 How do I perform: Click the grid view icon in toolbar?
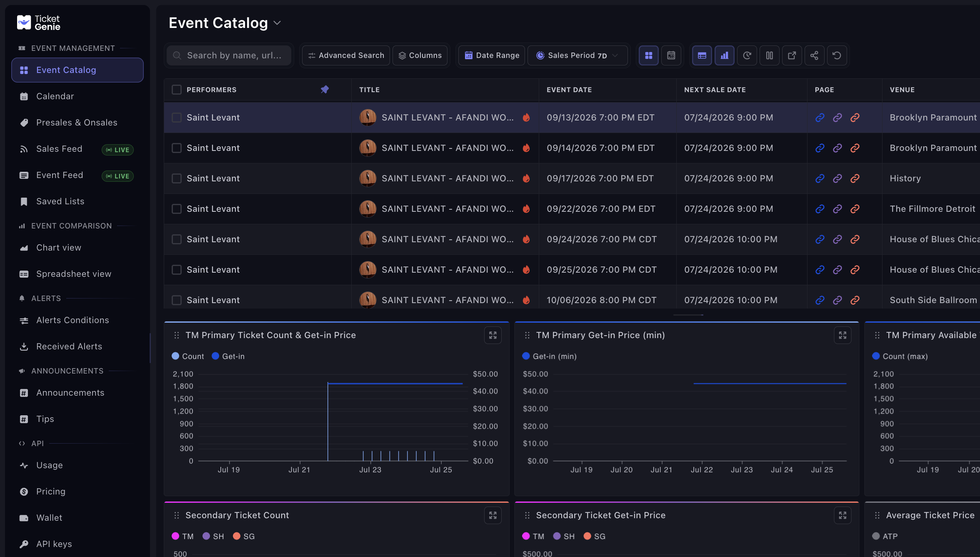pos(648,55)
